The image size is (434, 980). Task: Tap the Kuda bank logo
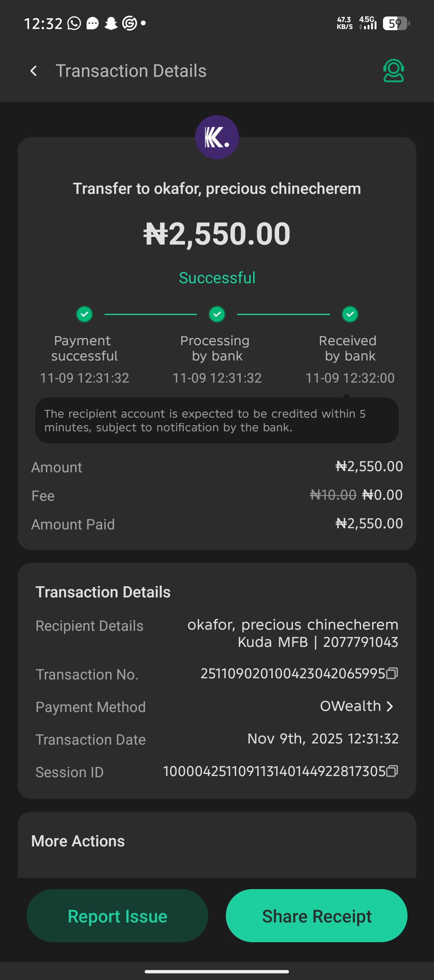(217, 137)
